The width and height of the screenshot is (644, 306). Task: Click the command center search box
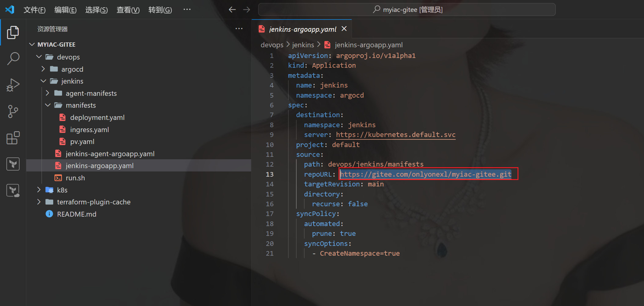coord(407,9)
